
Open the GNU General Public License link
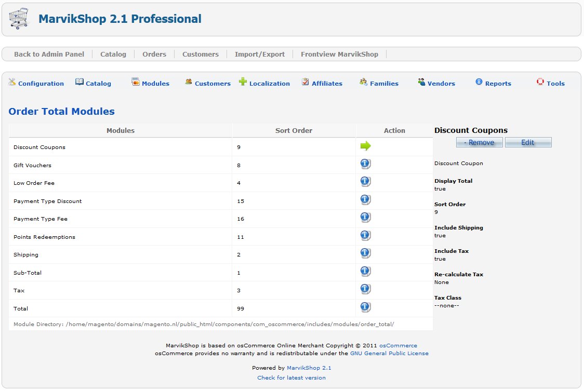pyautogui.click(x=389, y=354)
